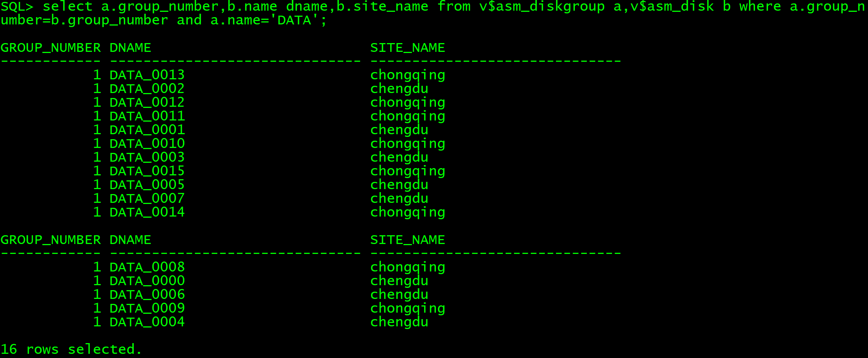Click the DATA_0013 disk name

[147, 75]
